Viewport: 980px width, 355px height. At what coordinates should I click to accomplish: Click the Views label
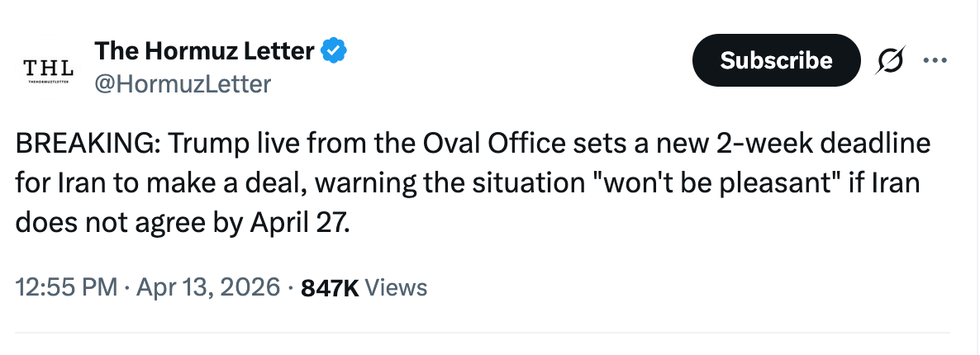click(x=397, y=288)
